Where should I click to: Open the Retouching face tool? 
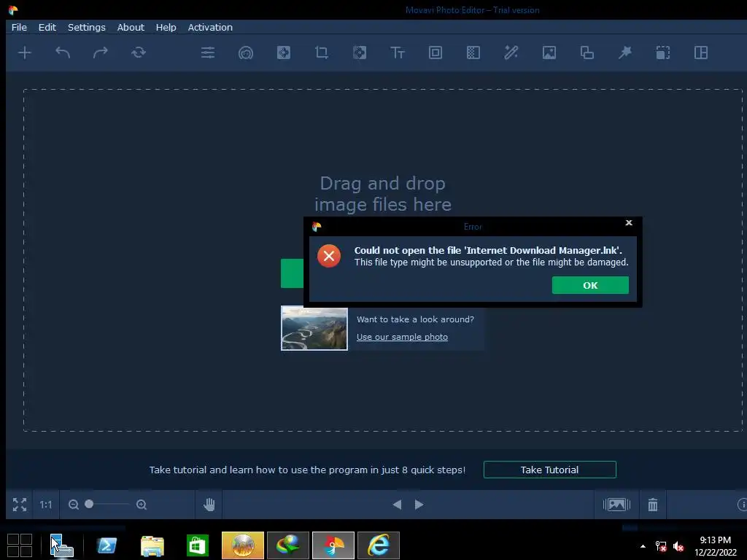[246, 52]
